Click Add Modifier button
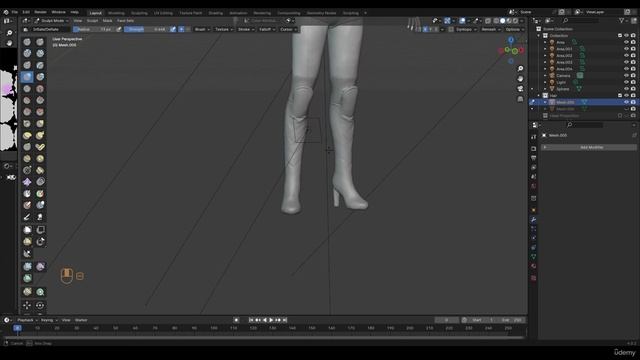The height and width of the screenshot is (360, 640). pos(589,147)
